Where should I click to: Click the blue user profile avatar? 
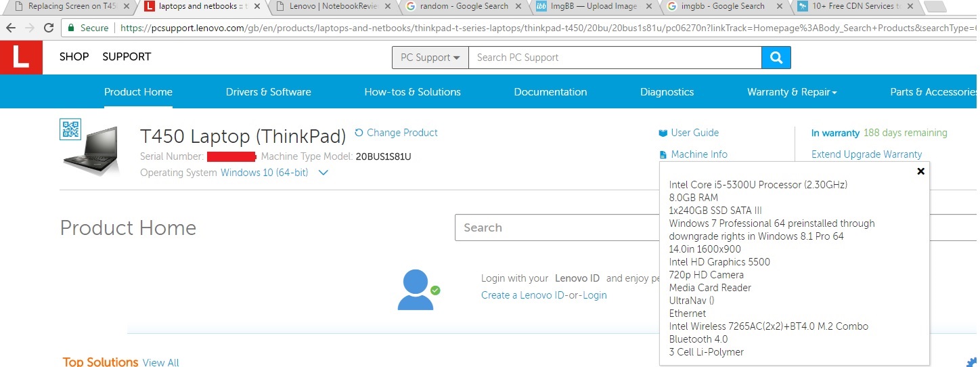[x=415, y=290]
